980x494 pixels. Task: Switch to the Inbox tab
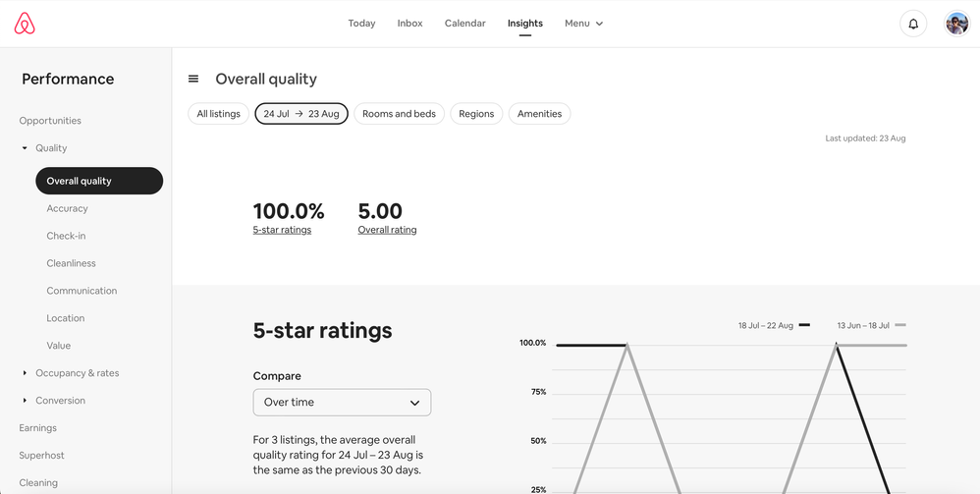[x=409, y=24]
